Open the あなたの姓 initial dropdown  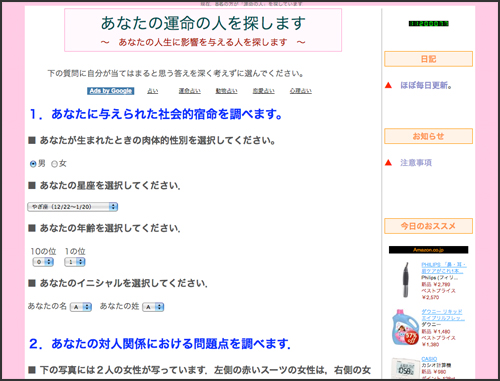pyautogui.click(x=153, y=307)
